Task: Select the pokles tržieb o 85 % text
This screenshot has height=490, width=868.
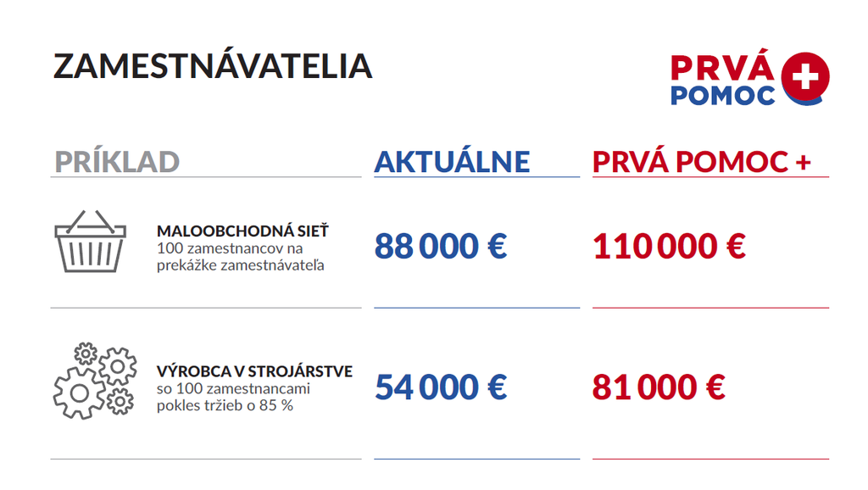Action: [225, 405]
